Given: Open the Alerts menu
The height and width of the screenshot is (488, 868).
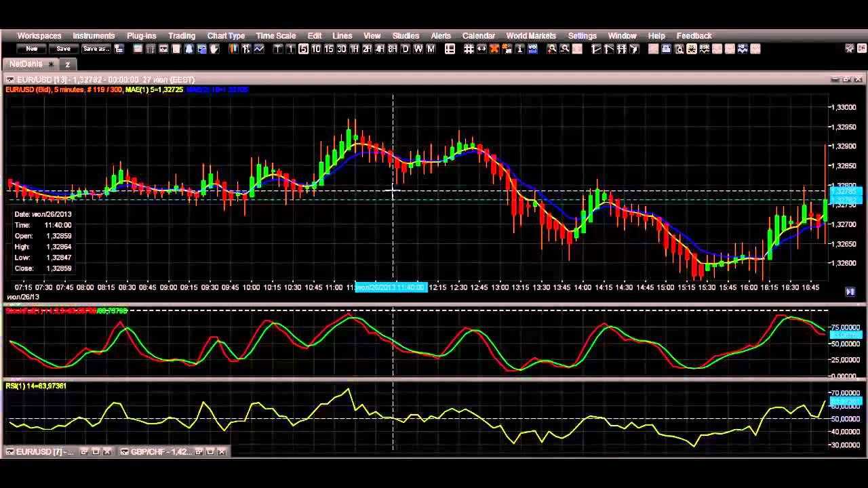Looking at the screenshot, I should click(x=441, y=36).
